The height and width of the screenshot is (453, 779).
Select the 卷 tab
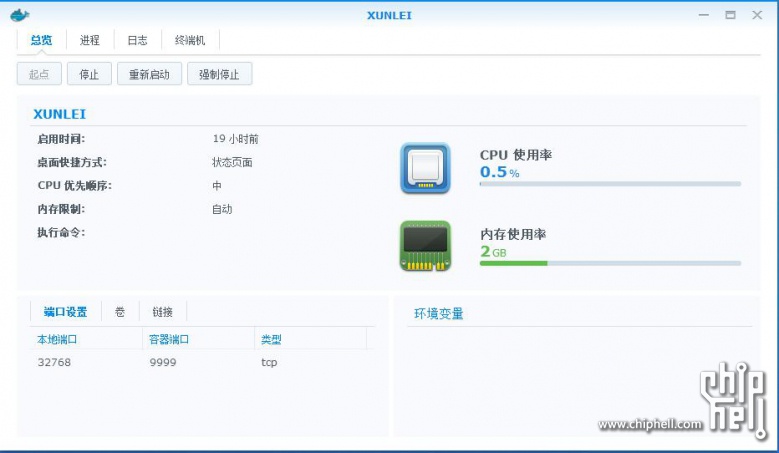(x=120, y=312)
